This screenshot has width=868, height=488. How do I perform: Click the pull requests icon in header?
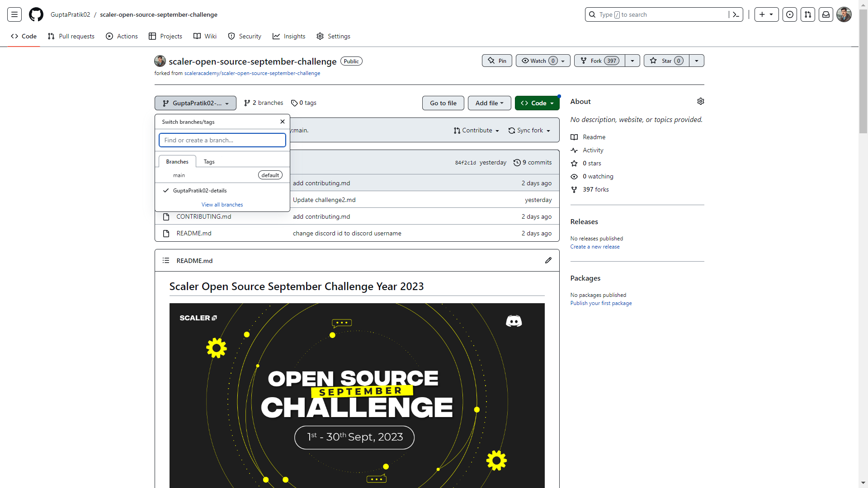[x=808, y=14]
